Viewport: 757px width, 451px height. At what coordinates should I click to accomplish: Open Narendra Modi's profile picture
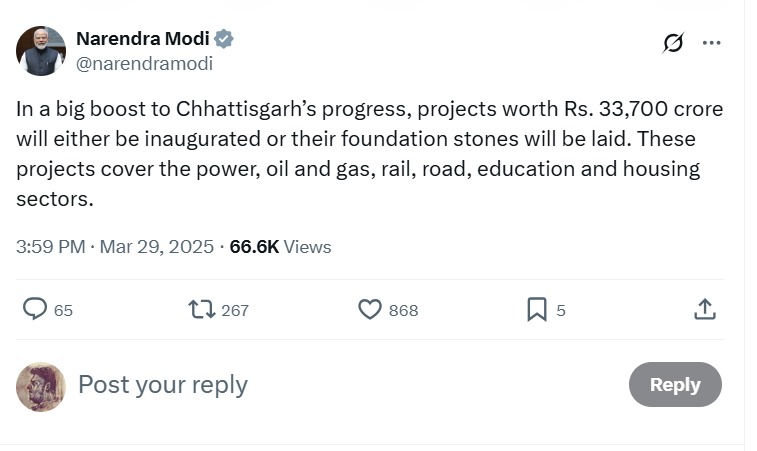[41, 51]
